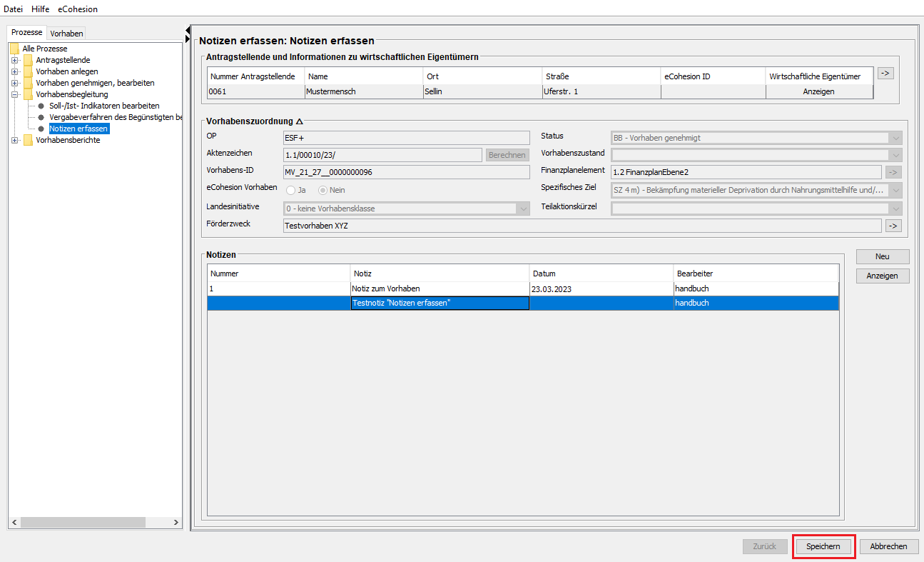Click Anzeigen under Wirtschaftliche Eigentümer

pyautogui.click(x=819, y=91)
